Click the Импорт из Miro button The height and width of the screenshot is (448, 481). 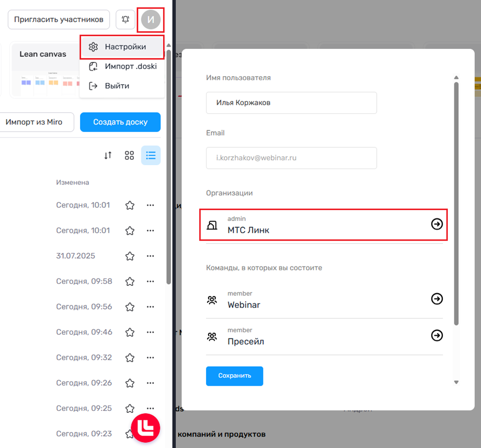coord(36,122)
